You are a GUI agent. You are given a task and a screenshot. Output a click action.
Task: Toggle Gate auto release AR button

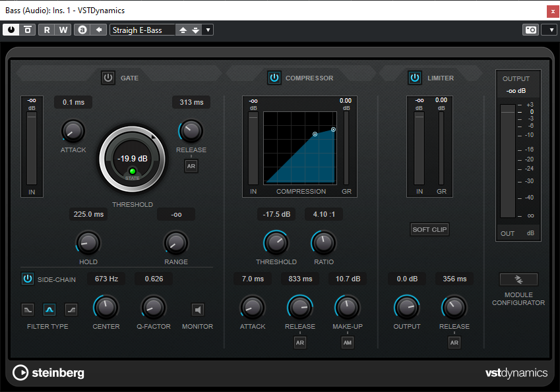click(x=191, y=166)
